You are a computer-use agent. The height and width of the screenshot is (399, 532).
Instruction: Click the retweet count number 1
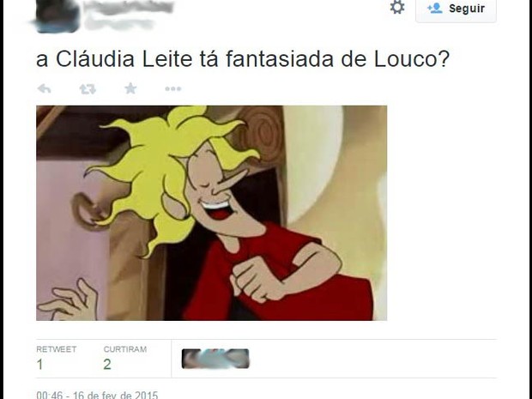(39, 365)
